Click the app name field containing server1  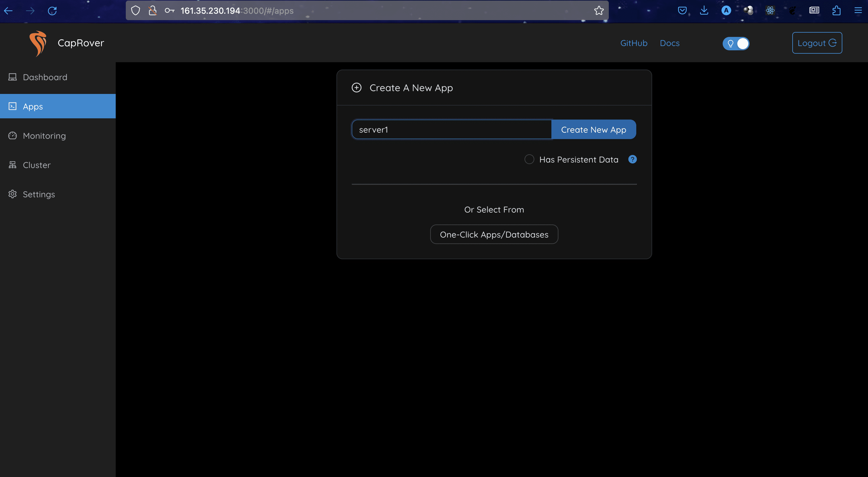click(451, 130)
